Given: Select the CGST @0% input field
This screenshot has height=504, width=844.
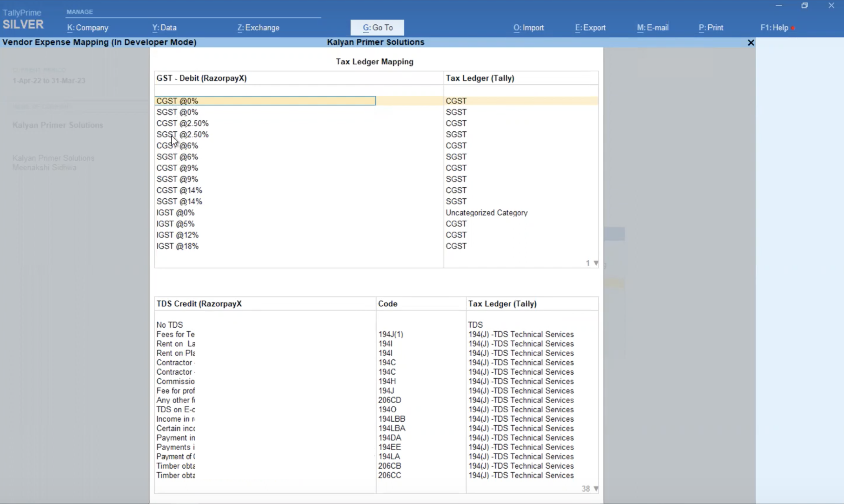Looking at the screenshot, I should pos(265,101).
